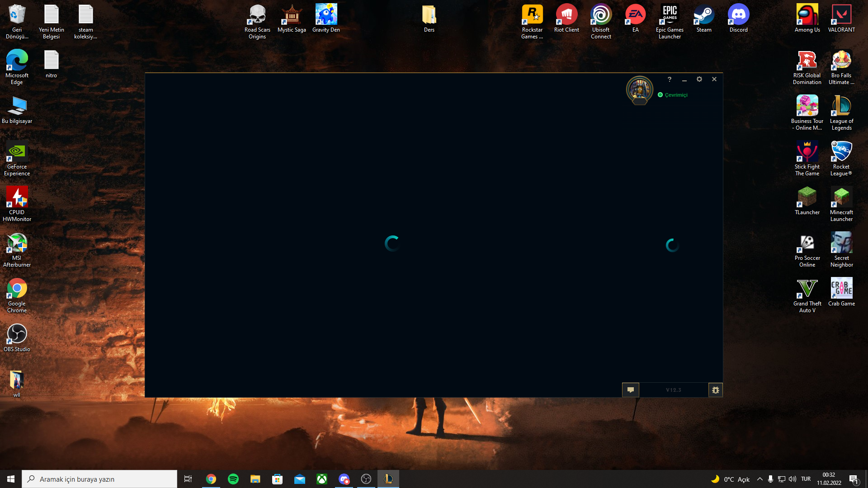This screenshot has height=488, width=868.
Task: Expand hidden system tray icons chevron
Action: pos(759,479)
